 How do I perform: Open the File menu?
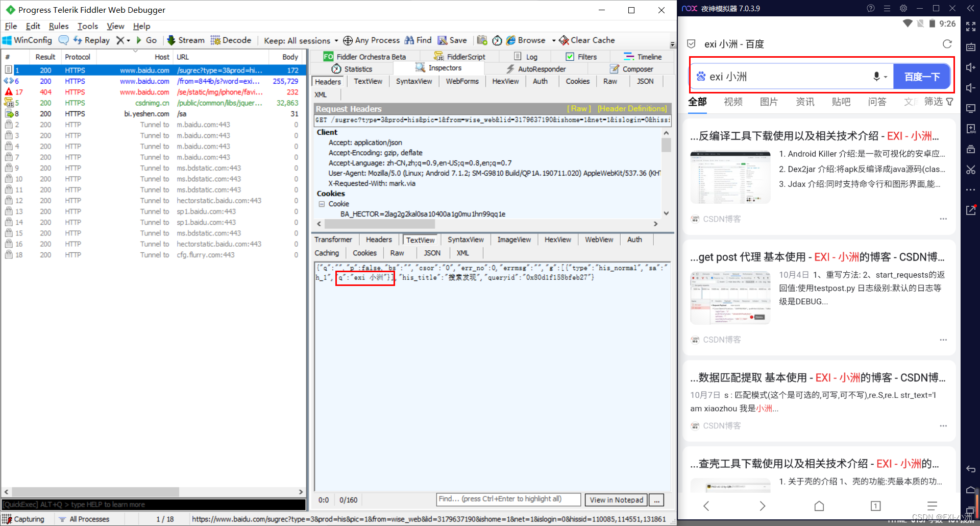click(11, 26)
